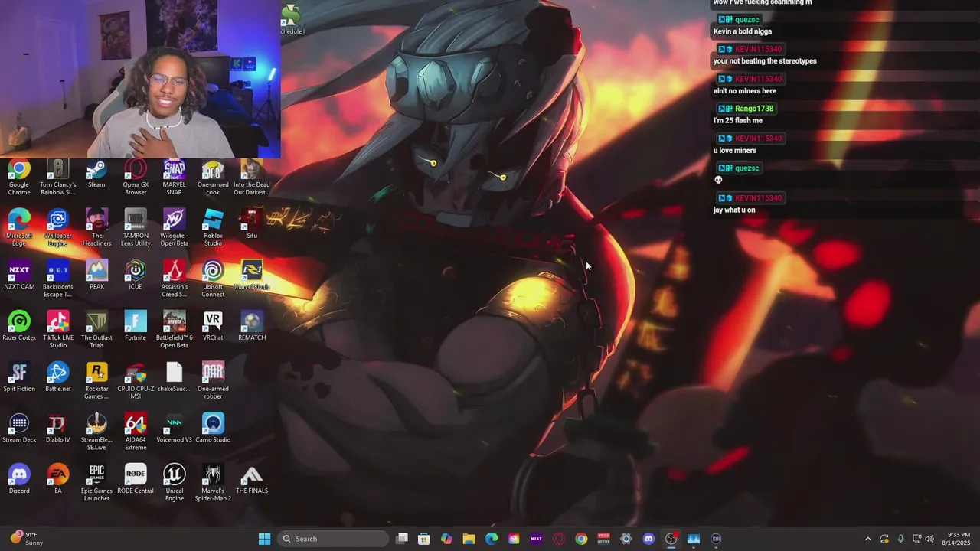Select Tom Clancy's Rainbow Six desktop icon

[x=57, y=178]
